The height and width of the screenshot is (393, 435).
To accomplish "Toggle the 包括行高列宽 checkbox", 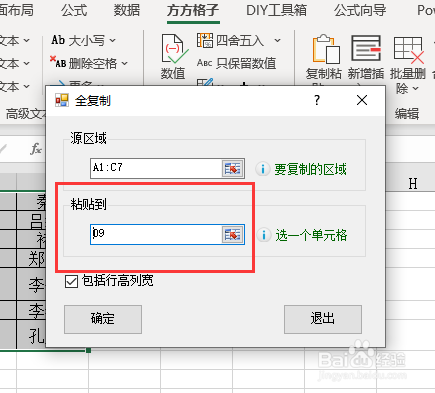I will tap(71, 281).
